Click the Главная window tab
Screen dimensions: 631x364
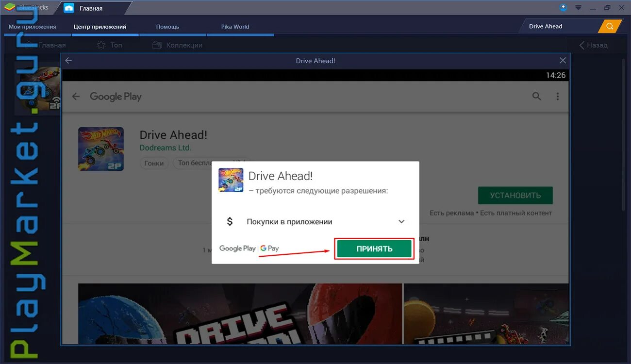91,8
